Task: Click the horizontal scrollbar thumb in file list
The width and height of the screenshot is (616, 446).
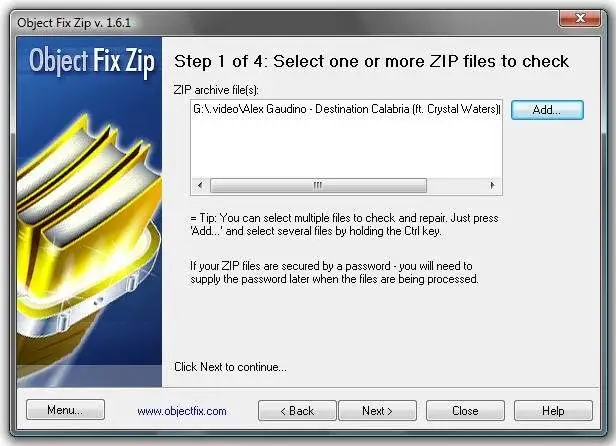Action: [318, 185]
